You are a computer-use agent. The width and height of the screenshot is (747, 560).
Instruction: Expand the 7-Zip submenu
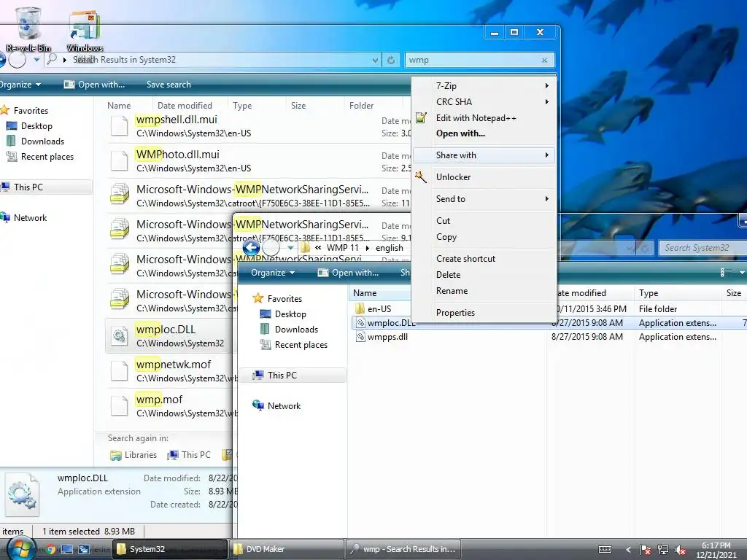[x=484, y=86]
